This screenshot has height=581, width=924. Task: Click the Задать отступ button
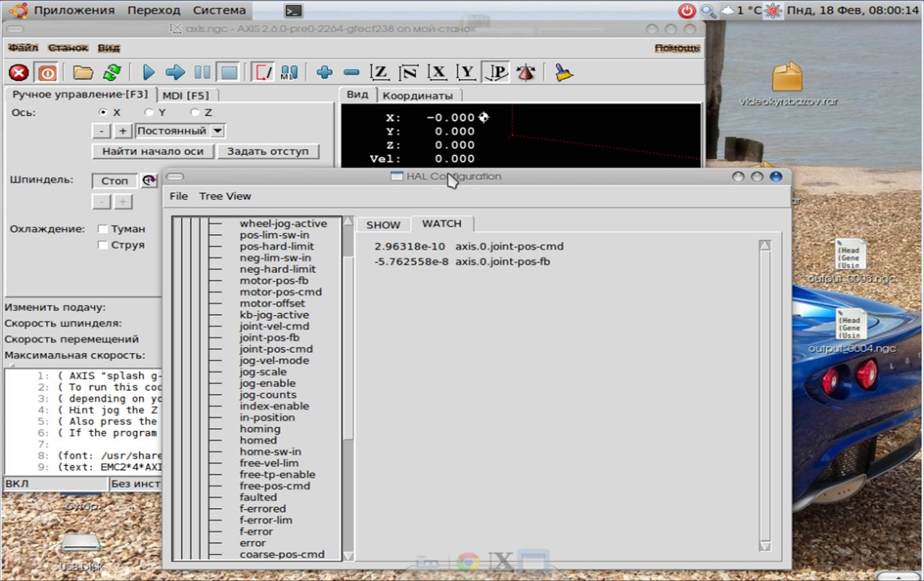point(268,152)
